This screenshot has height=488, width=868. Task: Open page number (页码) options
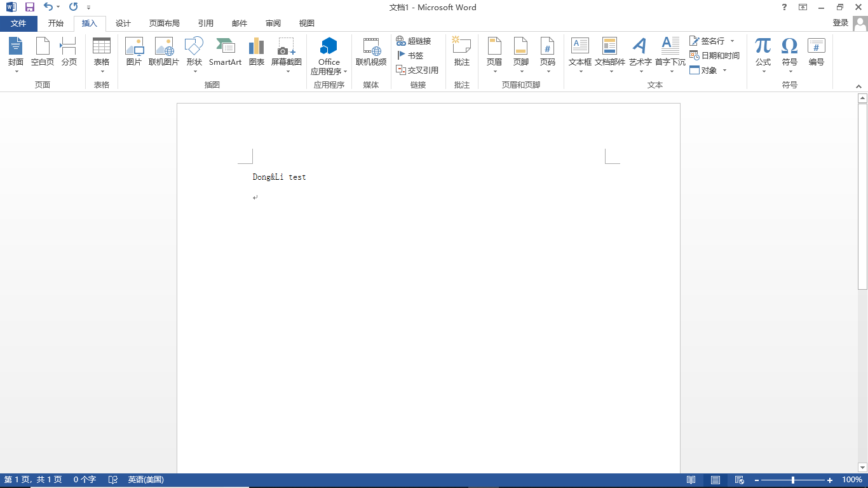pyautogui.click(x=548, y=55)
